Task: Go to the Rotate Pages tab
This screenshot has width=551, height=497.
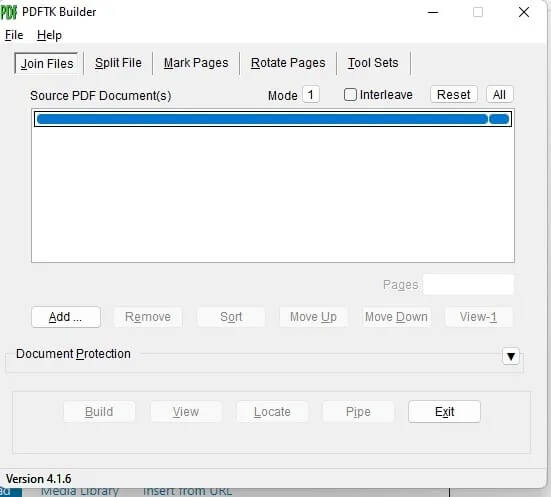Action: click(288, 63)
